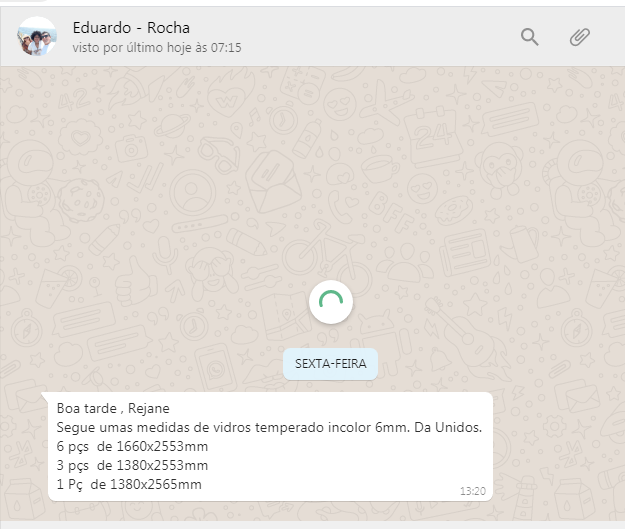The width and height of the screenshot is (625, 529).
Task: Click the text 'Segue umas medidas de vidros temperado incolor 6mm'
Action: [x=232, y=427]
